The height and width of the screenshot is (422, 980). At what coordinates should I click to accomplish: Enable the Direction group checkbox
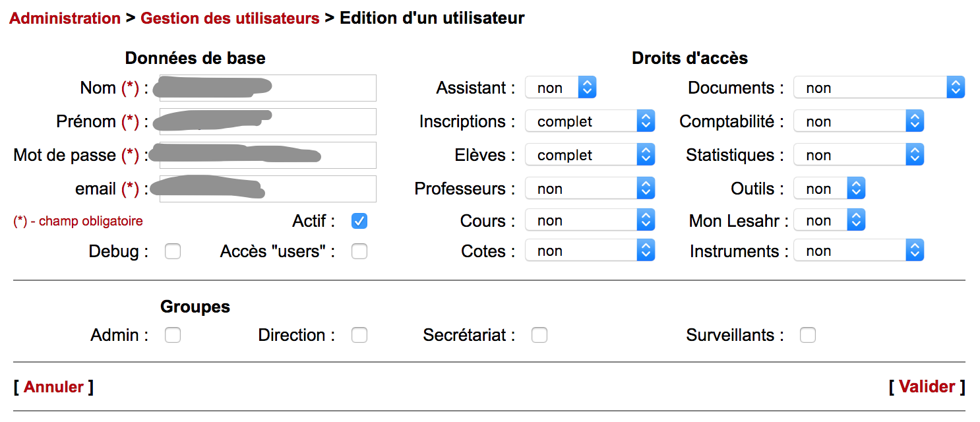click(359, 336)
